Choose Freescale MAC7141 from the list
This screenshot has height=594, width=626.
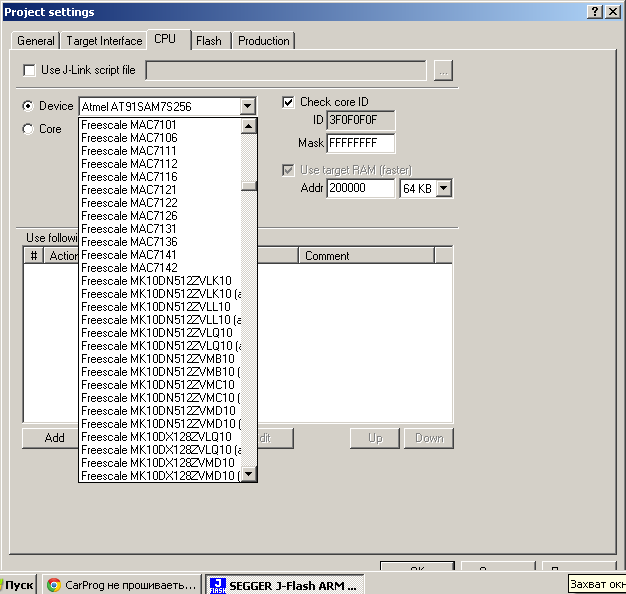[160, 255]
